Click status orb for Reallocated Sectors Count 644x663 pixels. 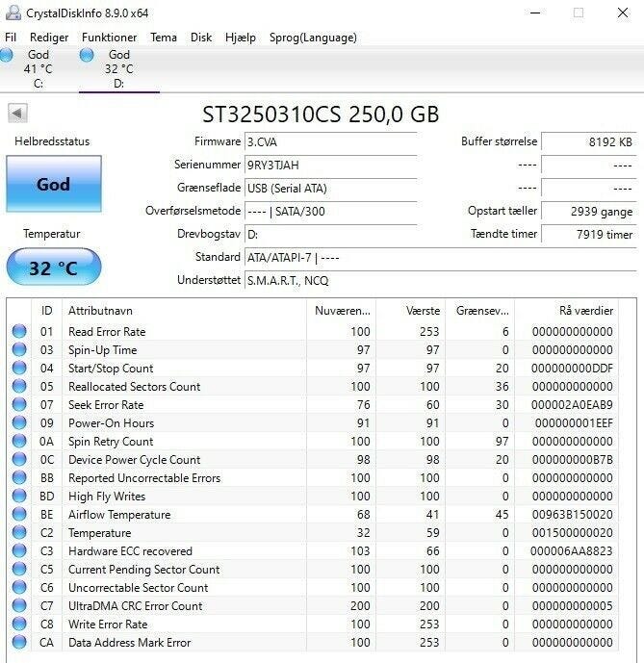(x=19, y=387)
